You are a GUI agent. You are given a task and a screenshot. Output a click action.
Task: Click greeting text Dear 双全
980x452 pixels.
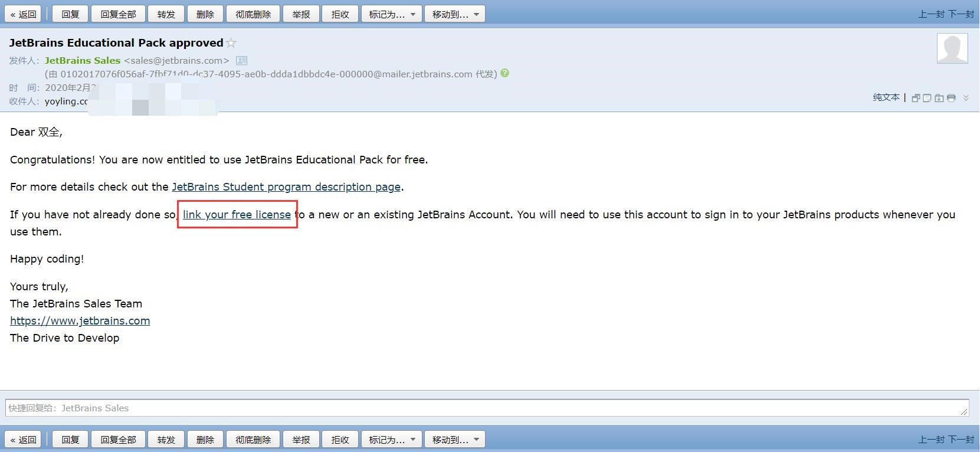click(x=36, y=132)
